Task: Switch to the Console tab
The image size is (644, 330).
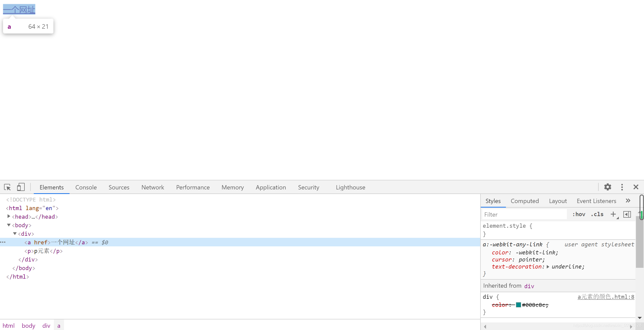Action: pos(86,187)
